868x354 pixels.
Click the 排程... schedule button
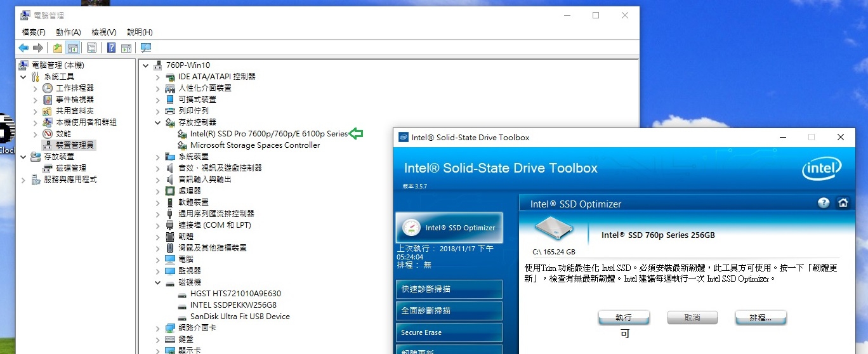(761, 318)
